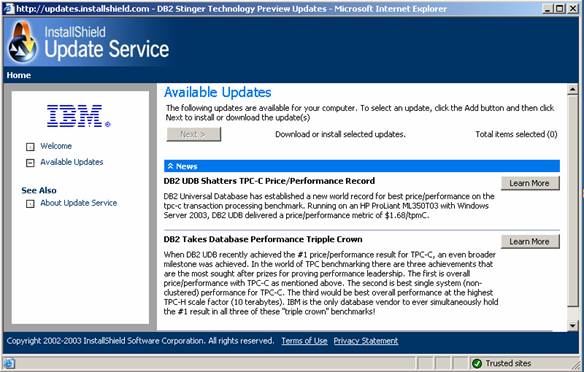Click the 'Download or install selected updates.' text
Image resolution: width=584 pixels, height=372 pixels.
340,134
